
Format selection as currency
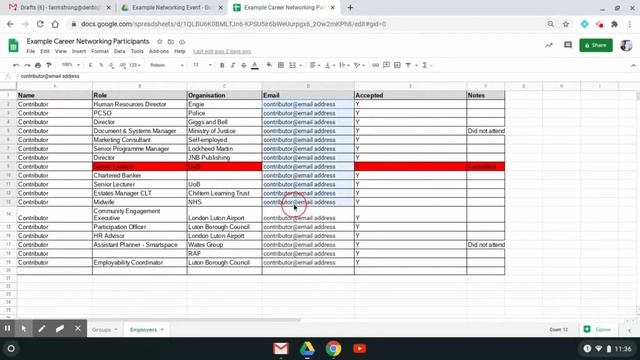pyautogui.click(x=90, y=65)
